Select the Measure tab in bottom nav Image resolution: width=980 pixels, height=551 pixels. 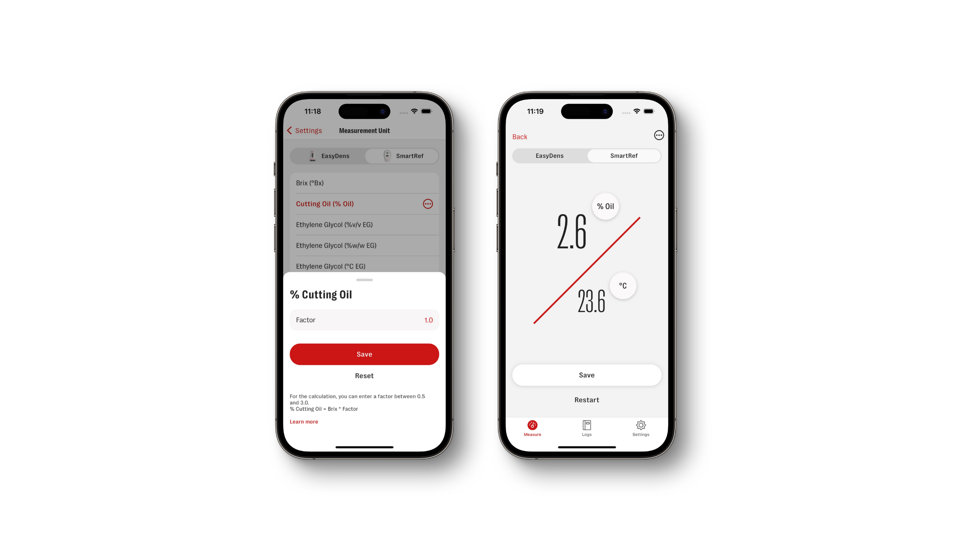coord(532,428)
